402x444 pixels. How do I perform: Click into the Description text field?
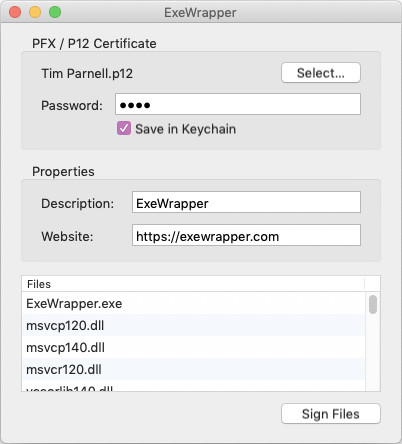click(246, 202)
